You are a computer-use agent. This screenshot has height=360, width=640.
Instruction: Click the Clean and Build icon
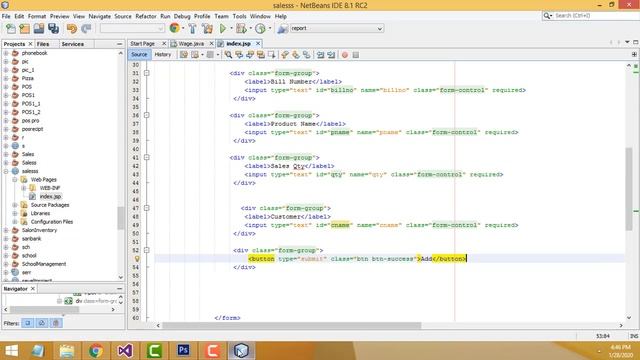tap(207, 29)
